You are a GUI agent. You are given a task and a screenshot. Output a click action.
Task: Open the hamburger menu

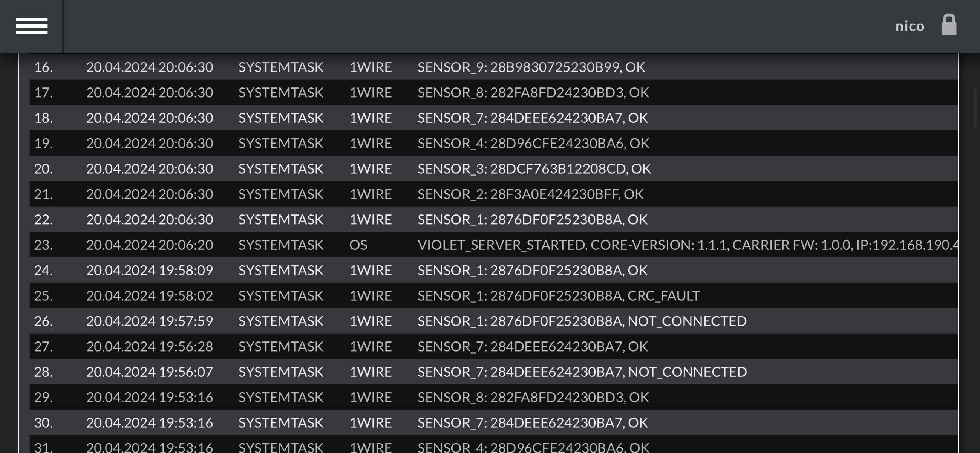(32, 26)
